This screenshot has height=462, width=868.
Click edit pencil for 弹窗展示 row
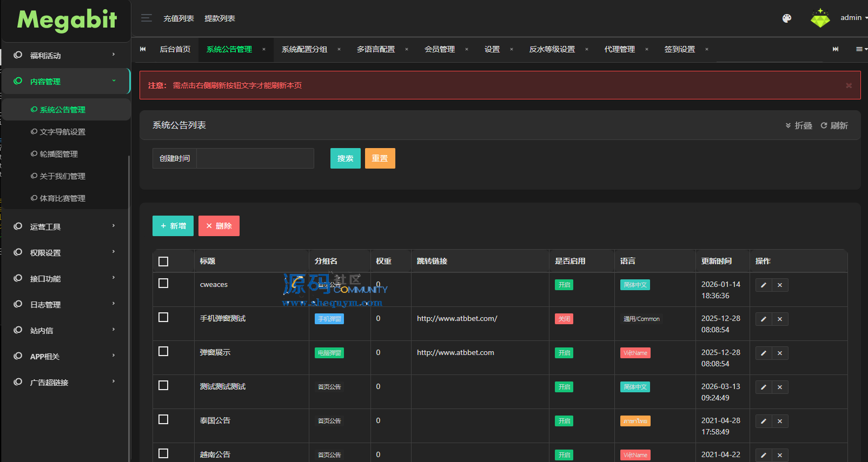point(764,353)
